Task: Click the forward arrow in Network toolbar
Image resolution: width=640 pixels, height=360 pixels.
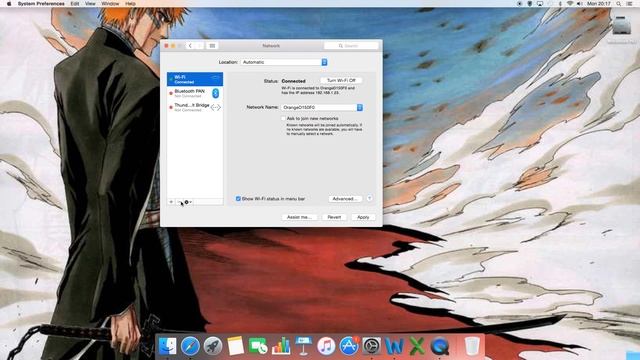Action: tap(199, 46)
